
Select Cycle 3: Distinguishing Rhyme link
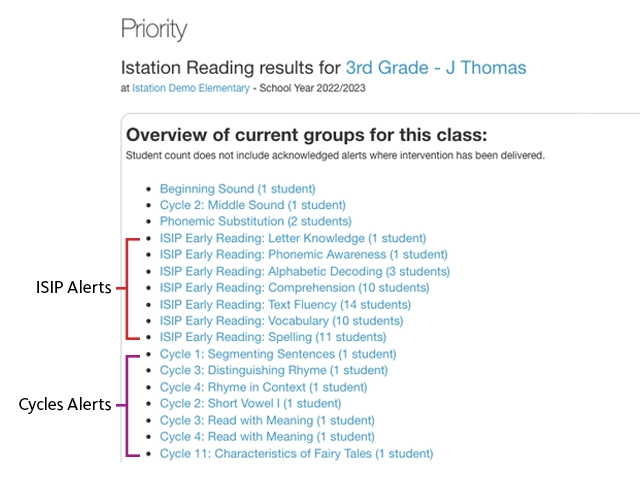click(x=273, y=371)
